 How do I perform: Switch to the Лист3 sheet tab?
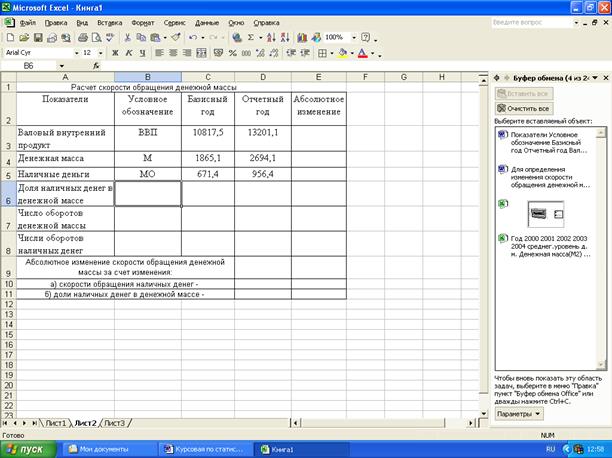[x=115, y=423]
